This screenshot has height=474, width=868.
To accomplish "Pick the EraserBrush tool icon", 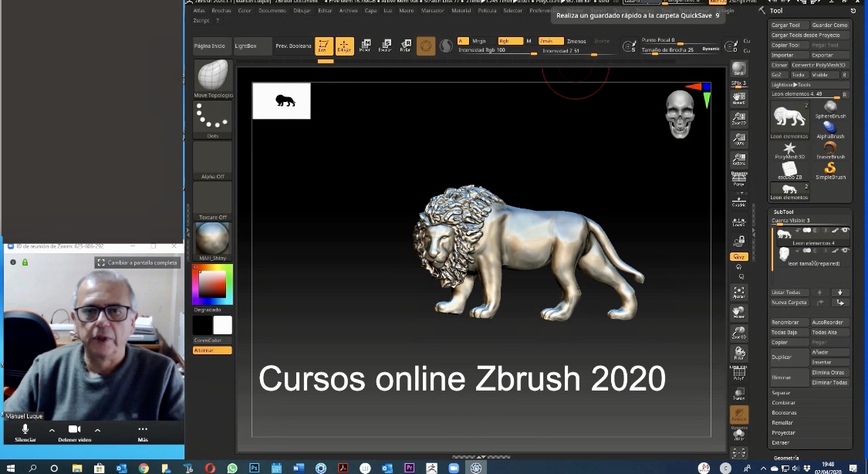I will coord(830,148).
